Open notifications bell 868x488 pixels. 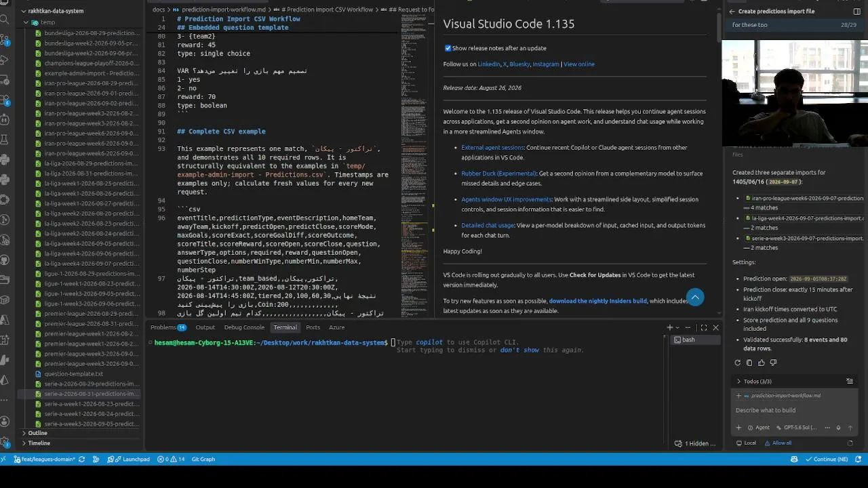point(859,460)
